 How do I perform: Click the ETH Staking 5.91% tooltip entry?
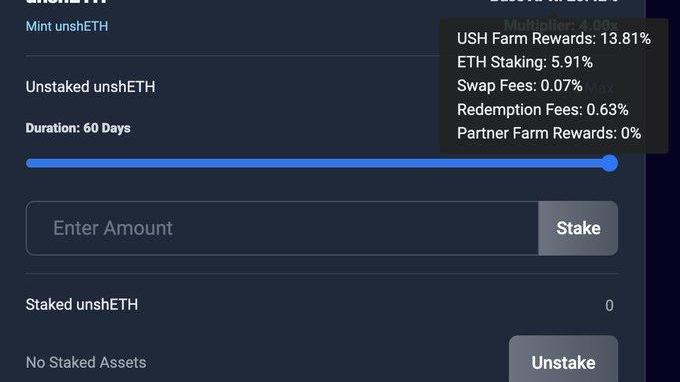click(x=525, y=62)
